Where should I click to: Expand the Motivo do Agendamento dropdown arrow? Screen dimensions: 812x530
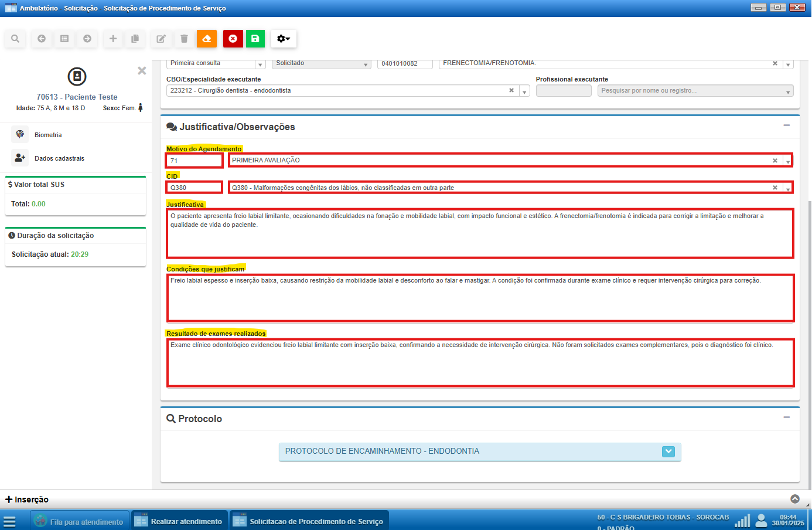pos(788,161)
